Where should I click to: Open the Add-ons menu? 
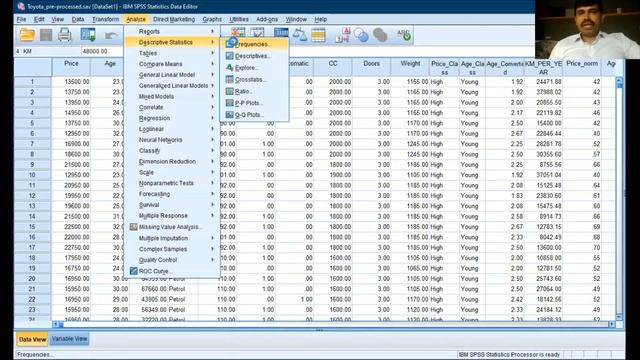[x=267, y=19]
